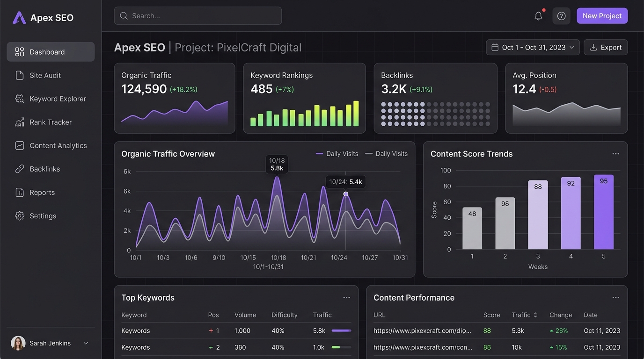
Task: Navigate to Rank Tracker
Action: [51, 122]
